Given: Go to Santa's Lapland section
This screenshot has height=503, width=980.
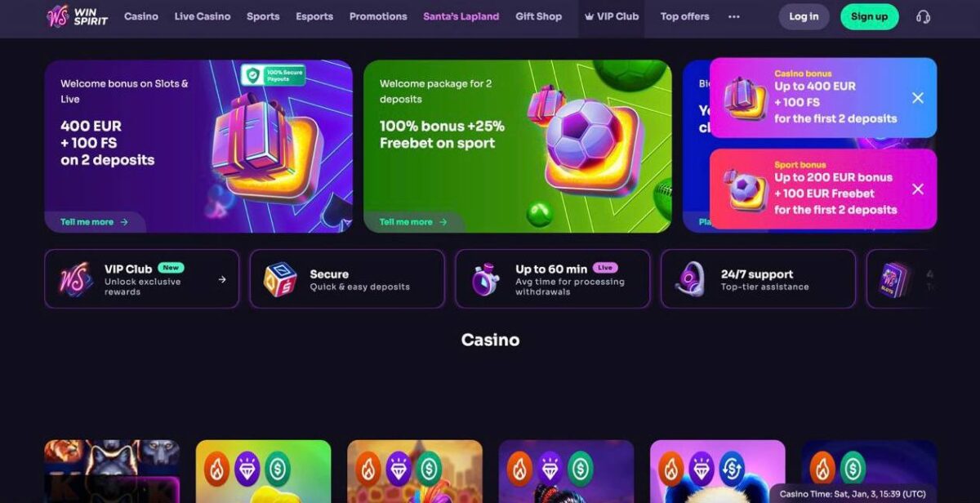Looking at the screenshot, I should (461, 16).
